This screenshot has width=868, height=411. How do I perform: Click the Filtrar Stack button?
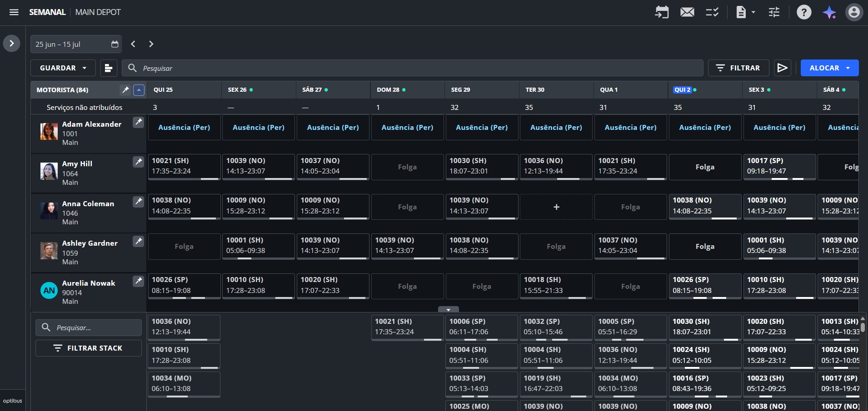[89, 348]
